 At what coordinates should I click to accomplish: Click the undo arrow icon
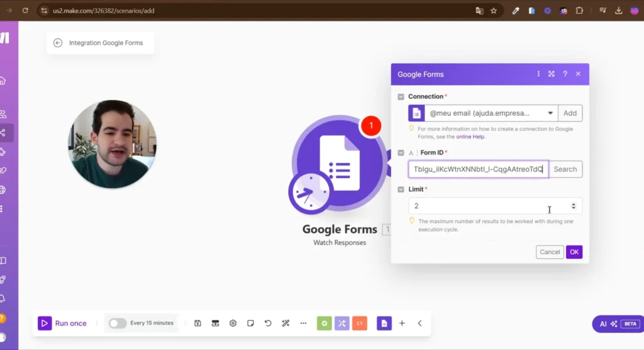click(268, 324)
